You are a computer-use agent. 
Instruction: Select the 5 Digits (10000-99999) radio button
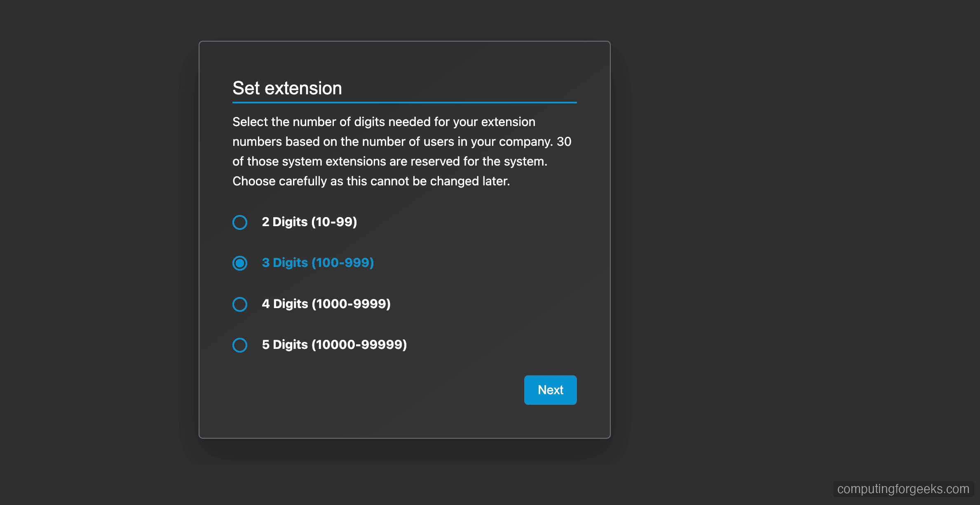click(x=239, y=345)
